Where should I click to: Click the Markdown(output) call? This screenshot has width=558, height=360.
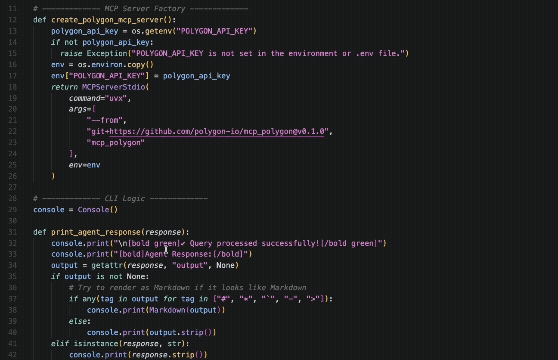[187, 310]
